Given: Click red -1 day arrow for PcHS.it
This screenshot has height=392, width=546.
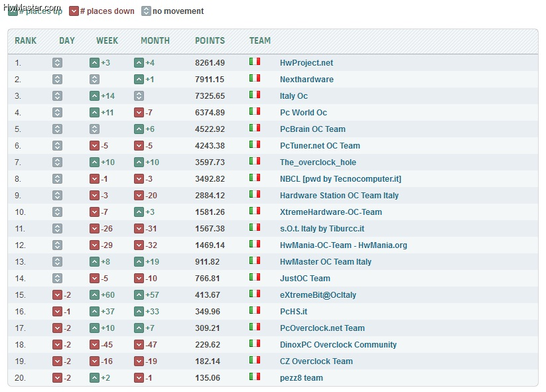Looking at the screenshot, I should coord(58,312).
